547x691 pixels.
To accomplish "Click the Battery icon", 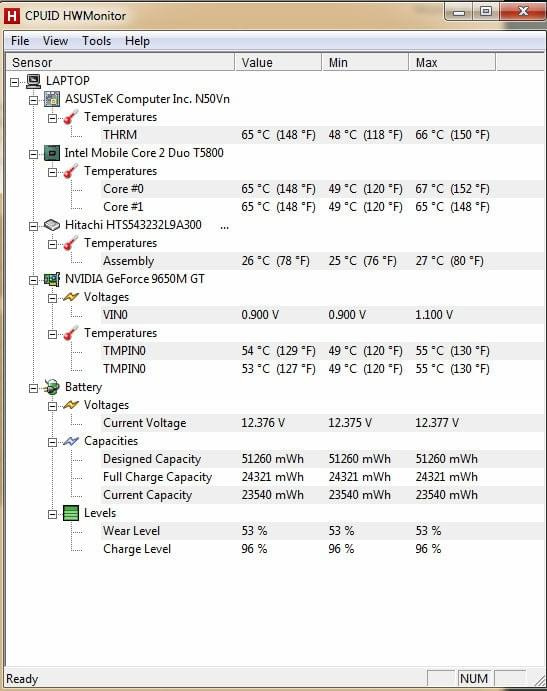I will 52,387.
